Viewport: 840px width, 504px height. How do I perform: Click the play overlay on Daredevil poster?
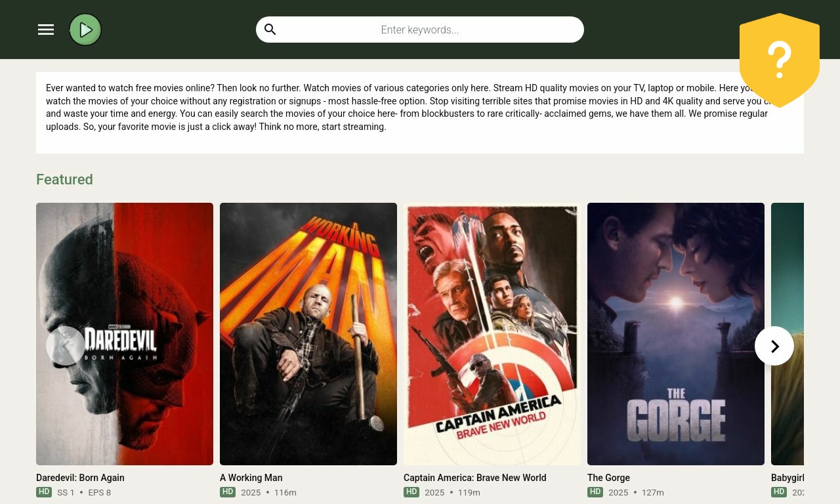click(x=66, y=346)
